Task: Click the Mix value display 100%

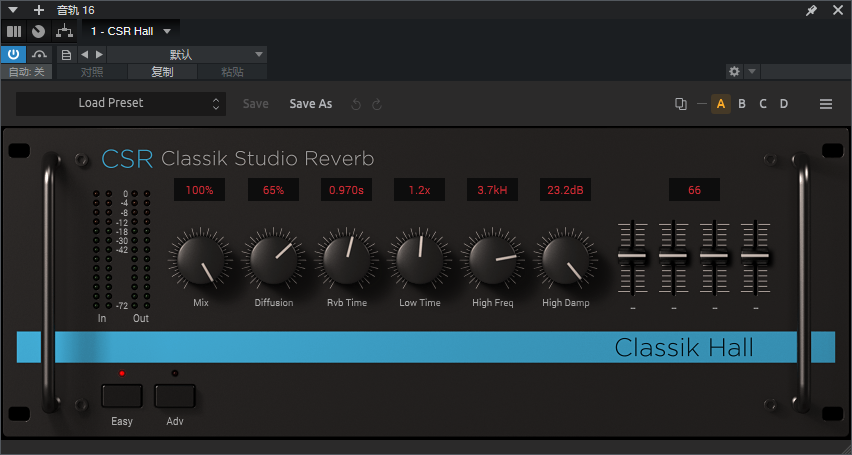Action: tap(199, 190)
